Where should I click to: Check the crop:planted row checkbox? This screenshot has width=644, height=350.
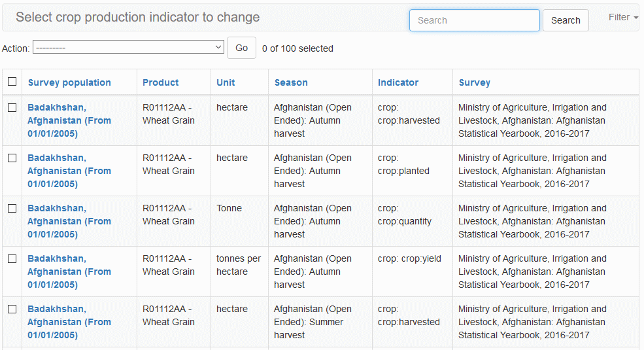(x=12, y=158)
